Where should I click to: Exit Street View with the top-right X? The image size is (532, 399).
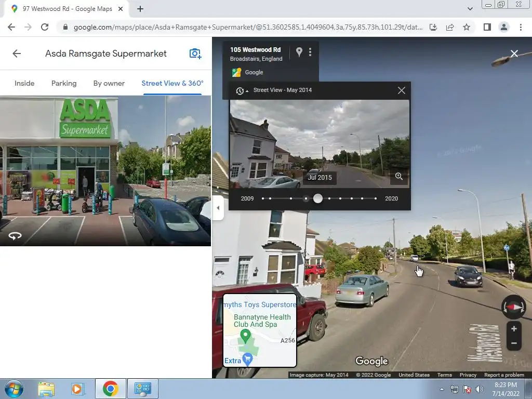tap(514, 54)
